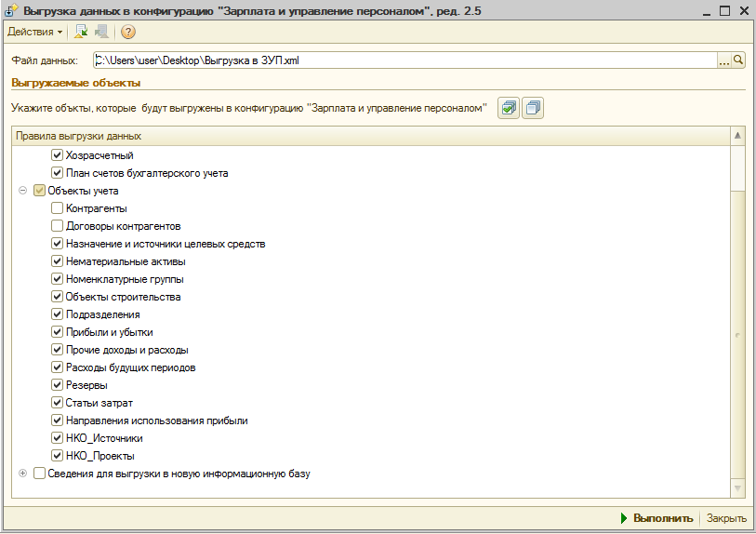Click the Выполнить button
The height and width of the screenshot is (534, 756).
tap(657, 518)
